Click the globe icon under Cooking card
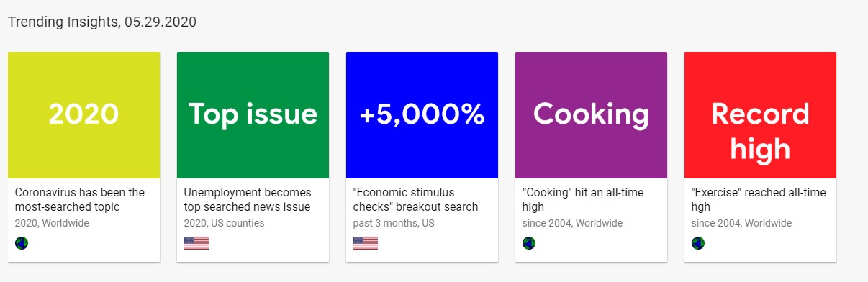This screenshot has height=282, width=868. [529, 243]
